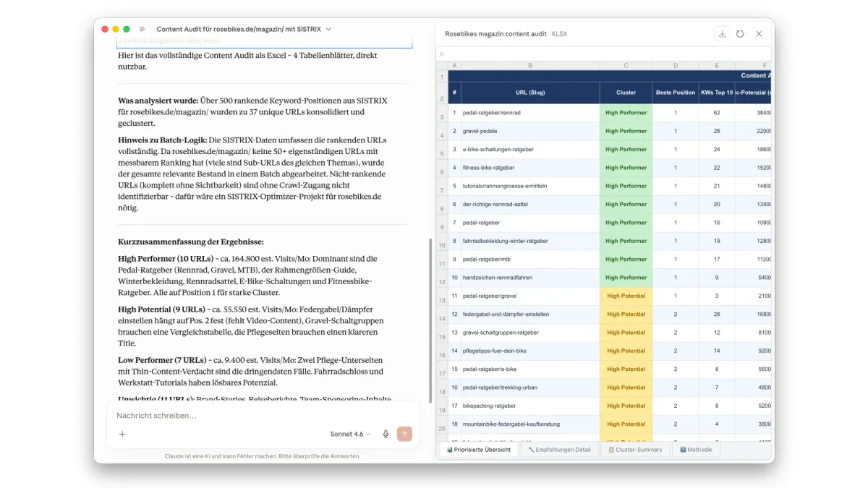
Task: Select High Potential cell for bikepacking-ratgeber
Action: 626,406
